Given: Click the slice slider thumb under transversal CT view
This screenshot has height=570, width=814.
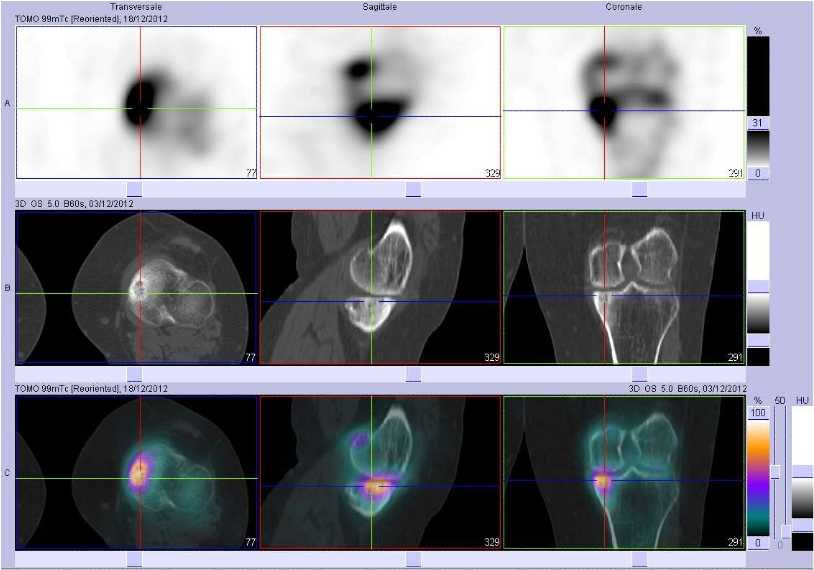Looking at the screenshot, I should coord(134,374).
